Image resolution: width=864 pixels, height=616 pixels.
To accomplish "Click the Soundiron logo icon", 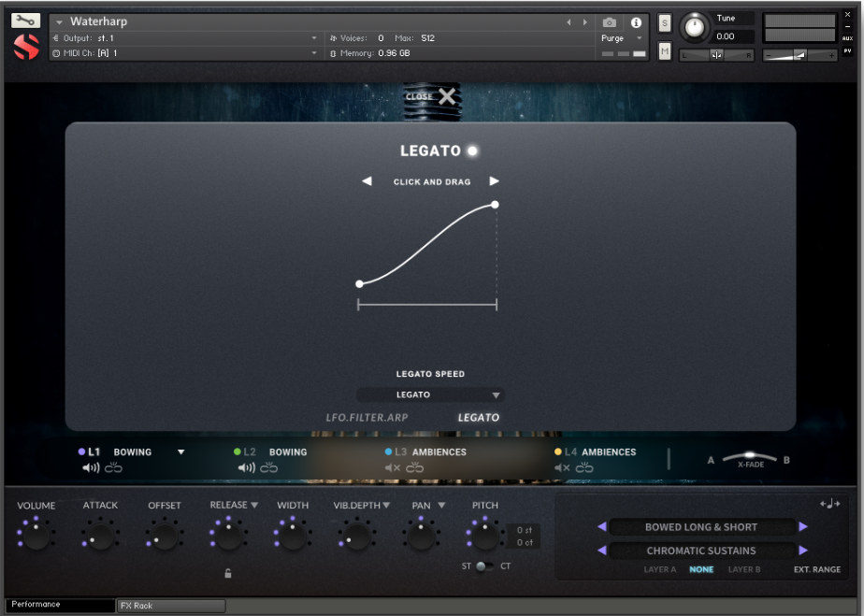I will pos(25,45).
